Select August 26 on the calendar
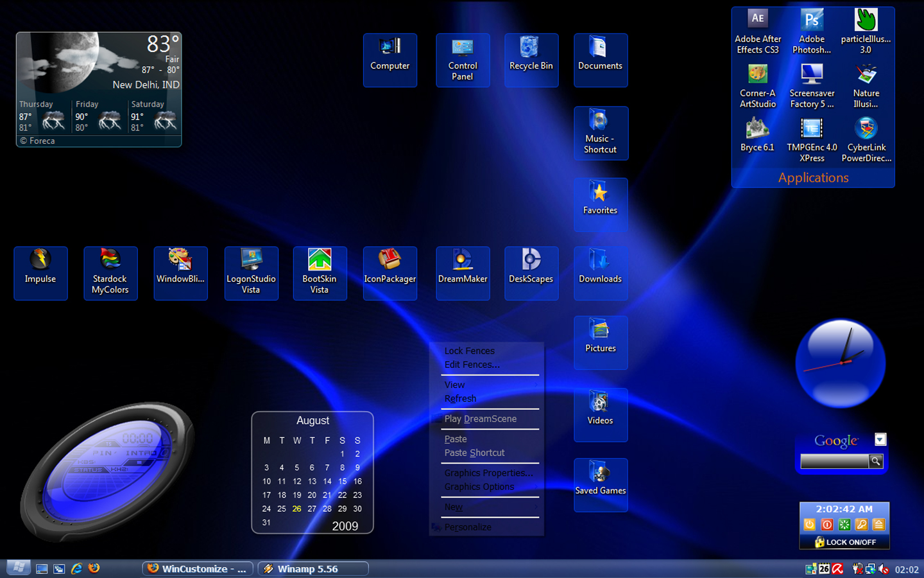Image resolution: width=924 pixels, height=578 pixels. point(296,509)
